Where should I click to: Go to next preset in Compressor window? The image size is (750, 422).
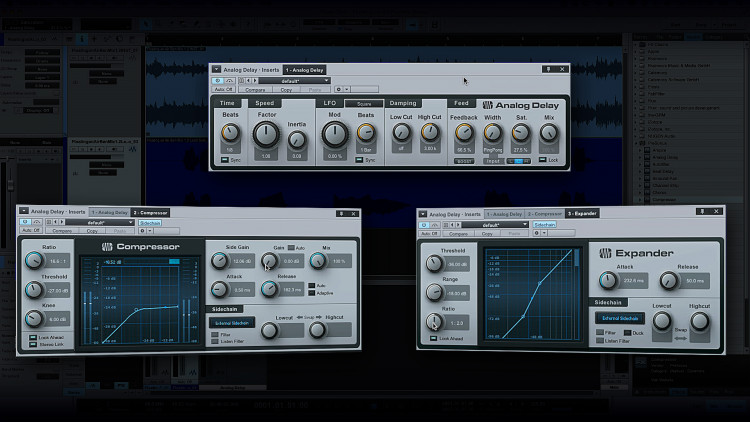pyautogui.click(x=62, y=222)
